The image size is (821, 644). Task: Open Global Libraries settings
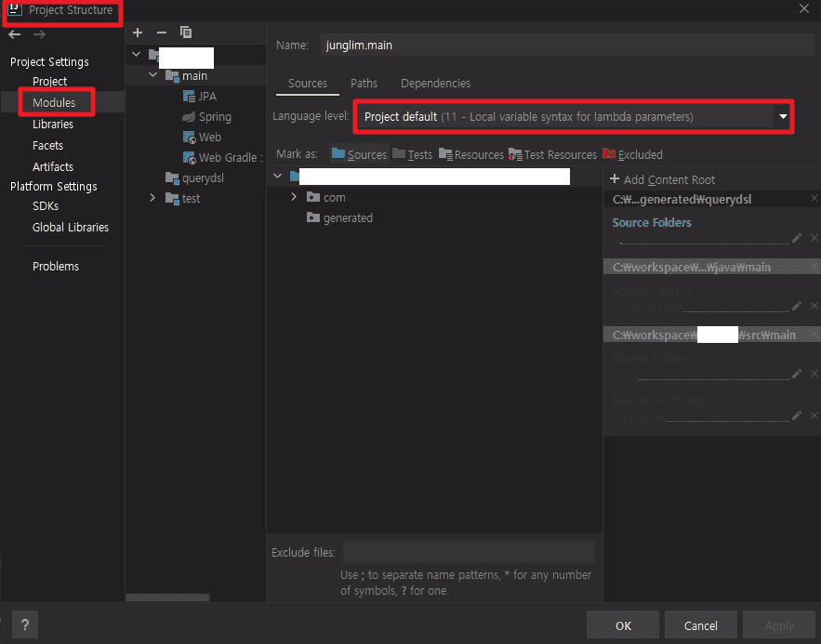click(x=71, y=227)
